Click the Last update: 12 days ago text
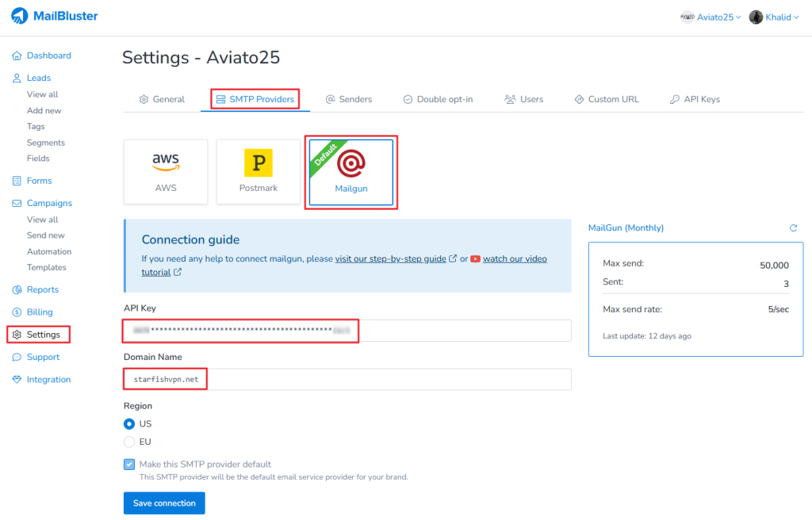The width and height of the screenshot is (812, 520). 647,336
